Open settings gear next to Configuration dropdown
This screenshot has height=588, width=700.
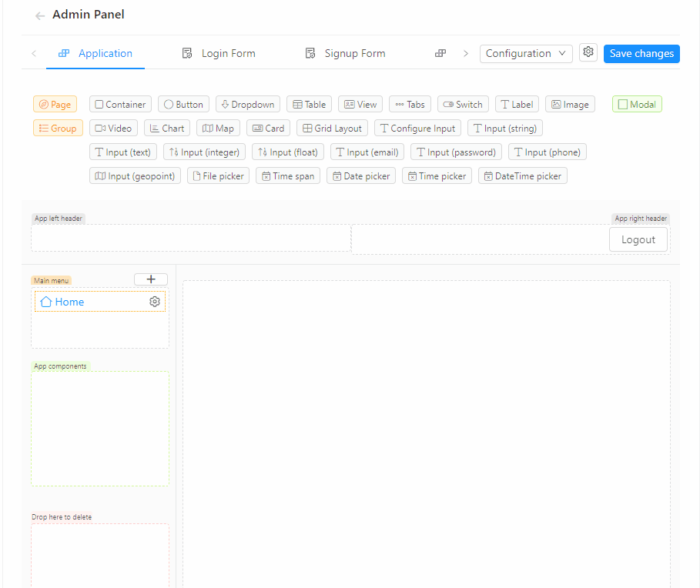coord(588,52)
